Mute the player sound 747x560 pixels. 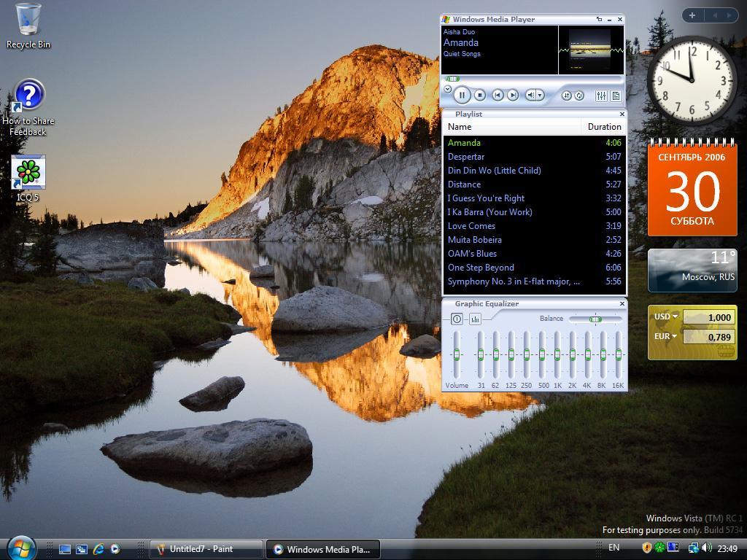(530, 96)
